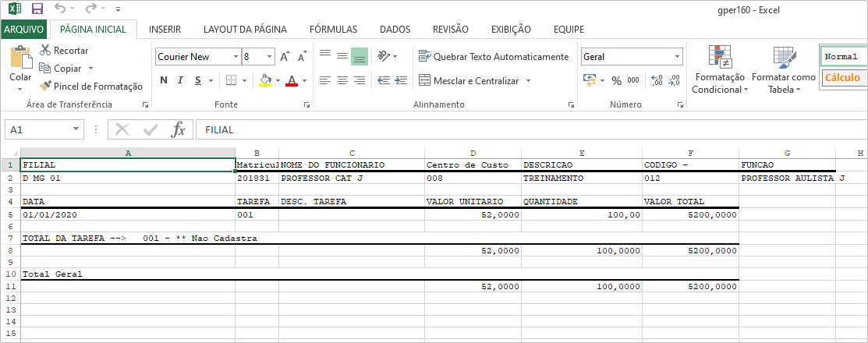The height and width of the screenshot is (343, 868).
Task: Center text horizontally
Action: point(342,81)
